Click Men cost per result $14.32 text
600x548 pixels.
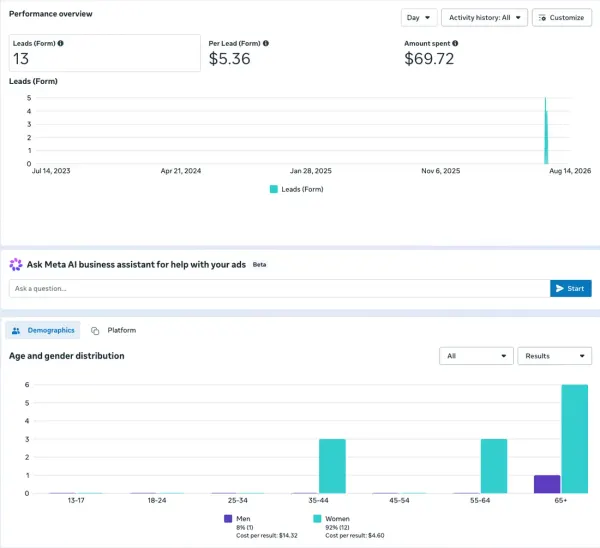[x=267, y=535]
